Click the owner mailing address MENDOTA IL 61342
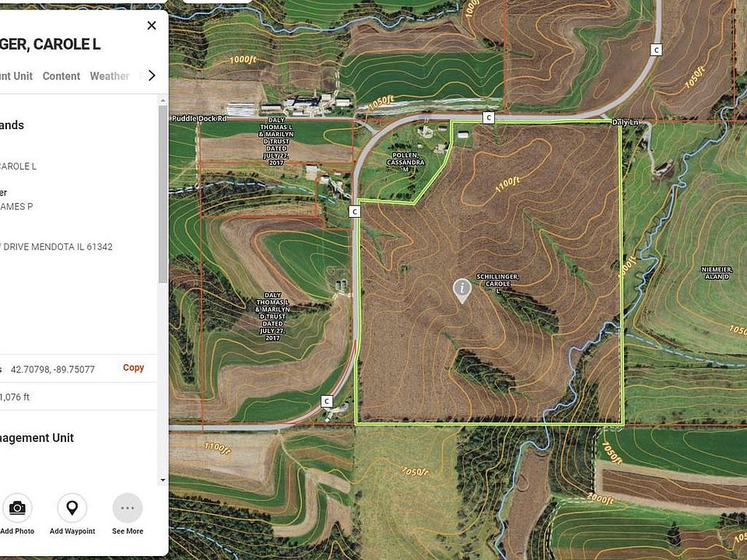The height and width of the screenshot is (560, 747). point(56,247)
